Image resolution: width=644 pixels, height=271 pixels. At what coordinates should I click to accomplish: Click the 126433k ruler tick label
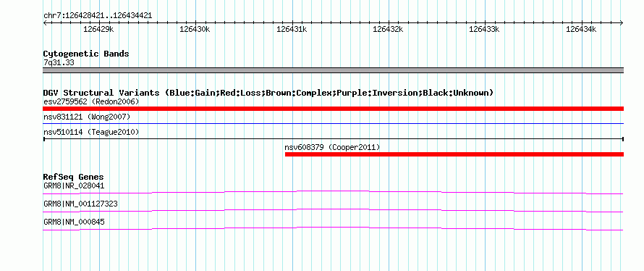tap(485, 29)
